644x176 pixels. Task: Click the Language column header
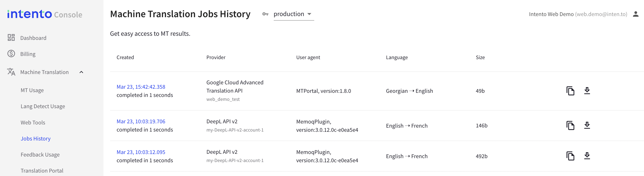397,57
